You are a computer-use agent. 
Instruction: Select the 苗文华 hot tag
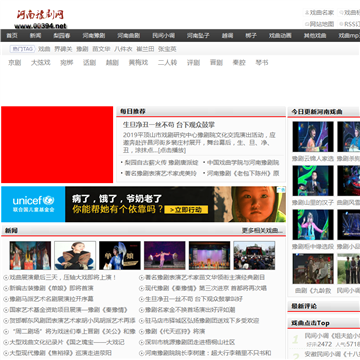(x=101, y=49)
